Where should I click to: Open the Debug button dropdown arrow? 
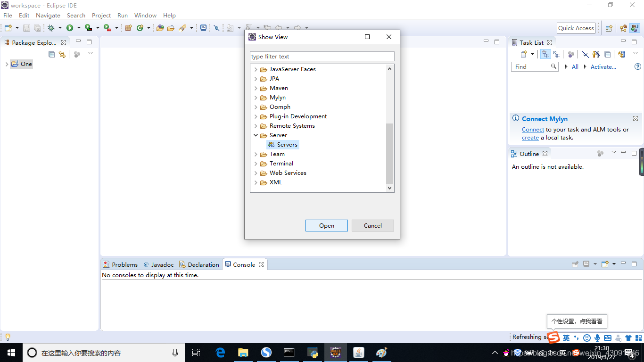(60, 28)
